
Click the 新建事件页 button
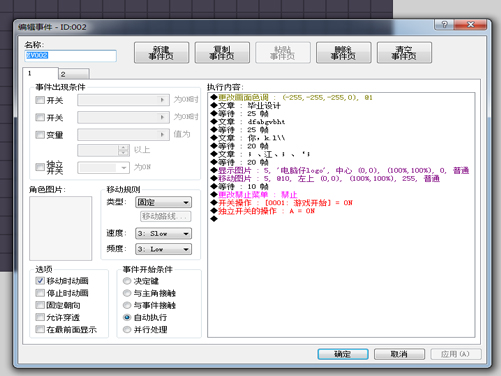click(x=161, y=53)
